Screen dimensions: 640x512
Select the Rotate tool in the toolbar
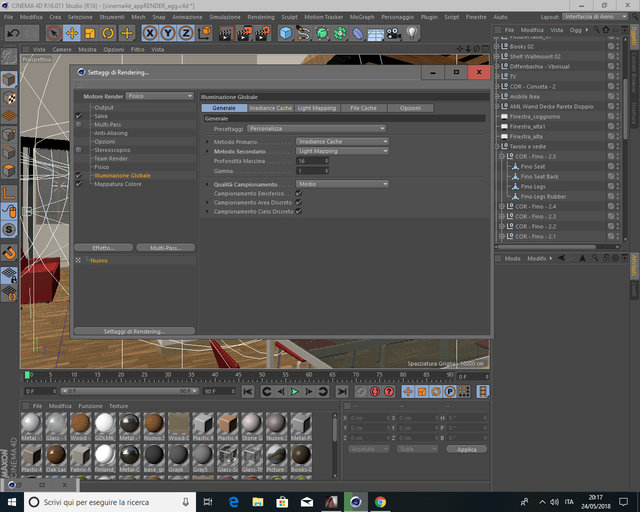coord(108,33)
